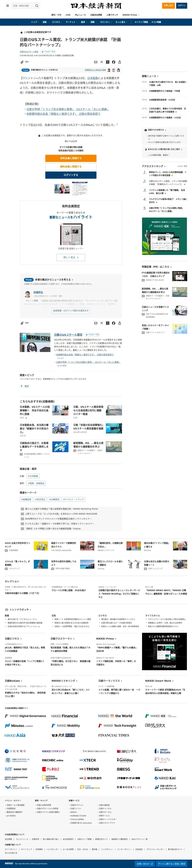Click the orange お申し込み button

click(168, 5)
